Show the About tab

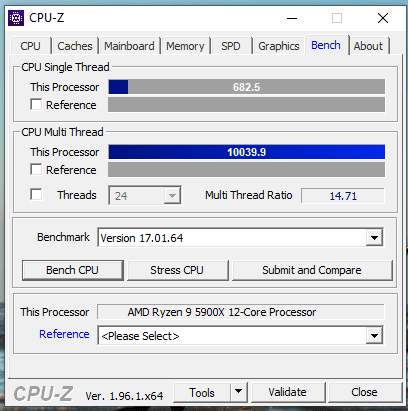point(368,46)
